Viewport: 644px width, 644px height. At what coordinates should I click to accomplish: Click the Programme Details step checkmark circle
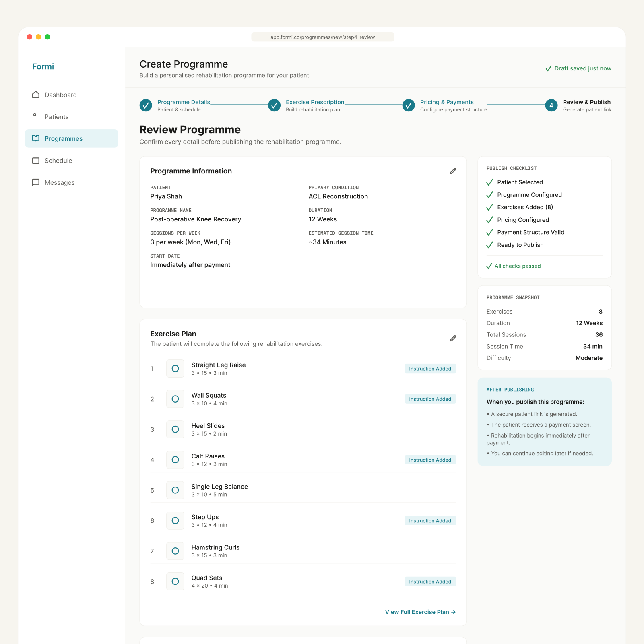pos(146,105)
